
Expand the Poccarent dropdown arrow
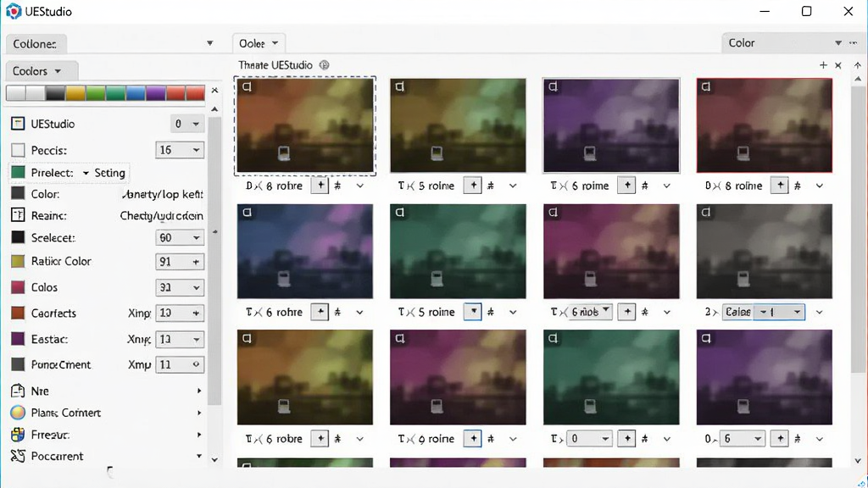pos(199,456)
